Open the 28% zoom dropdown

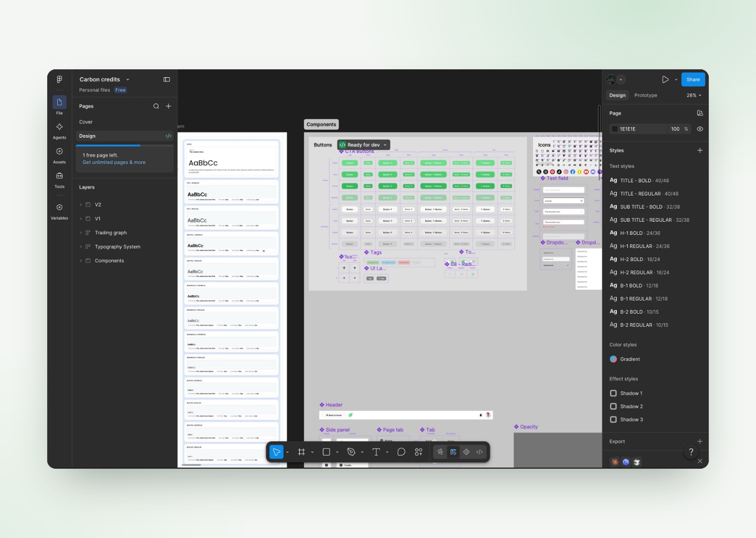point(694,96)
